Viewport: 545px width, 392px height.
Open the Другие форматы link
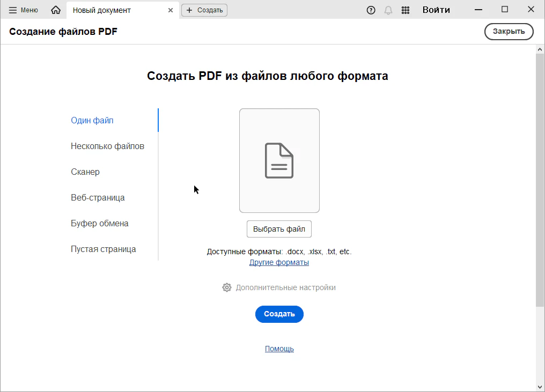tap(279, 262)
